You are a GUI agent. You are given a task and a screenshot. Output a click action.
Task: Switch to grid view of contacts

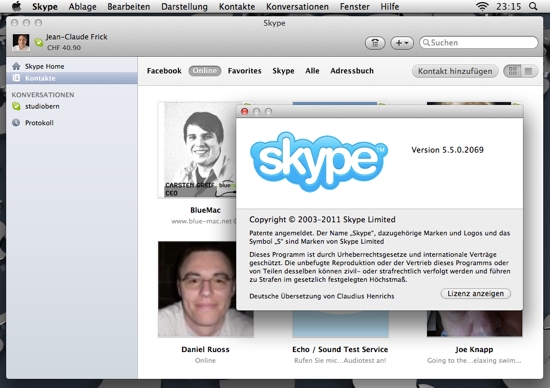click(512, 71)
